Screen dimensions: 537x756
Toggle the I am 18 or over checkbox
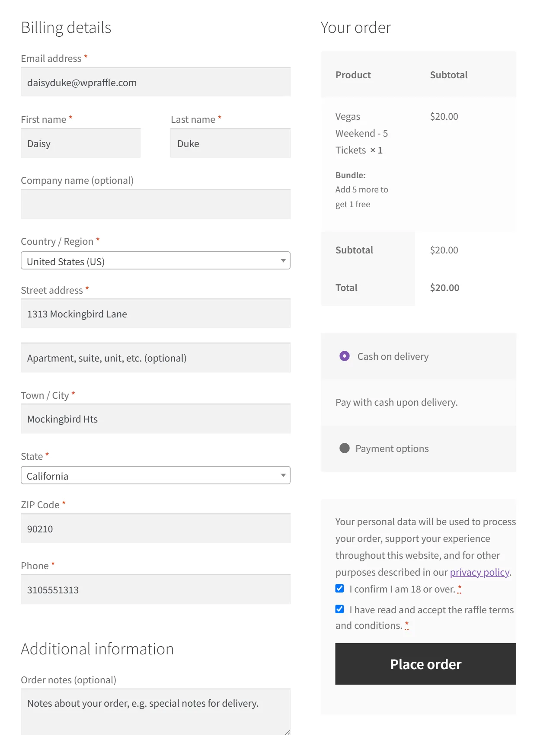point(340,588)
